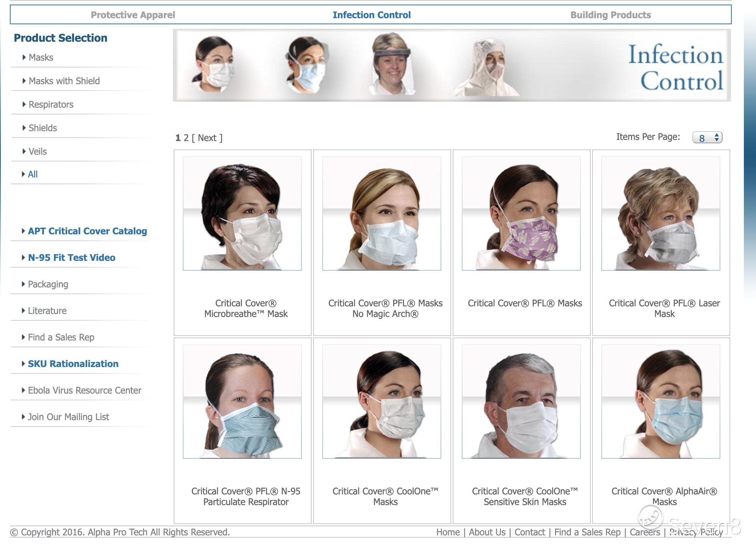Viewport: 756px width, 546px height.
Task: Switch to the Building Products tab
Action: click(x=610, y=15)
